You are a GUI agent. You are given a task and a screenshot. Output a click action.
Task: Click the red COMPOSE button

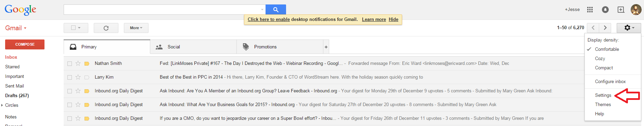25,44
